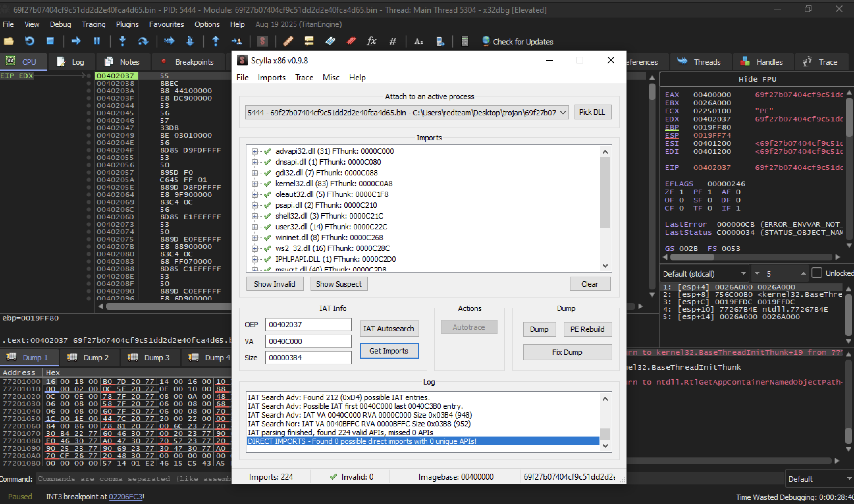Click the red bookmarks toolbar icon

pos(351,41)
